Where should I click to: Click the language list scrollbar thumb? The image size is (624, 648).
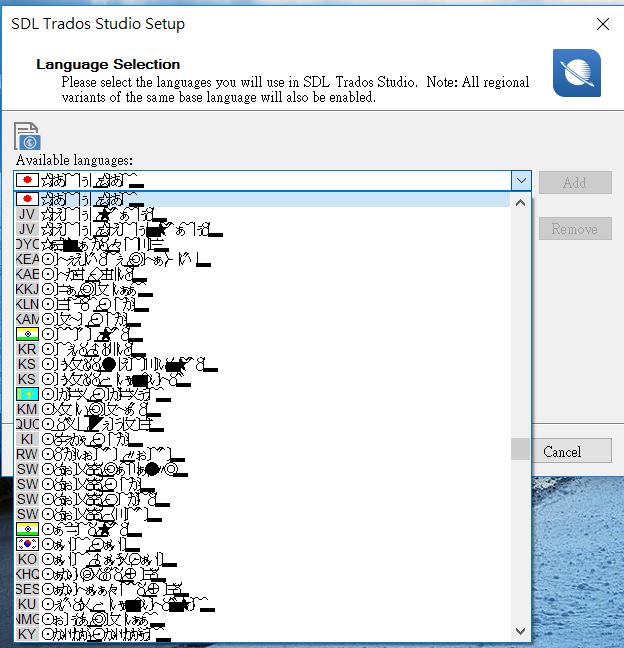click(521, 449)
